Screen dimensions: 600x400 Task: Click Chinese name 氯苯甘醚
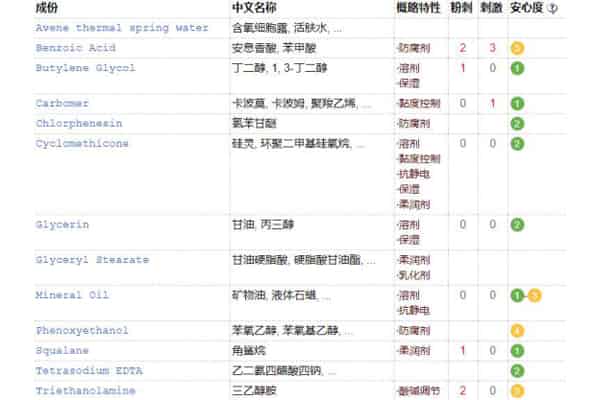tap(254, 124)
